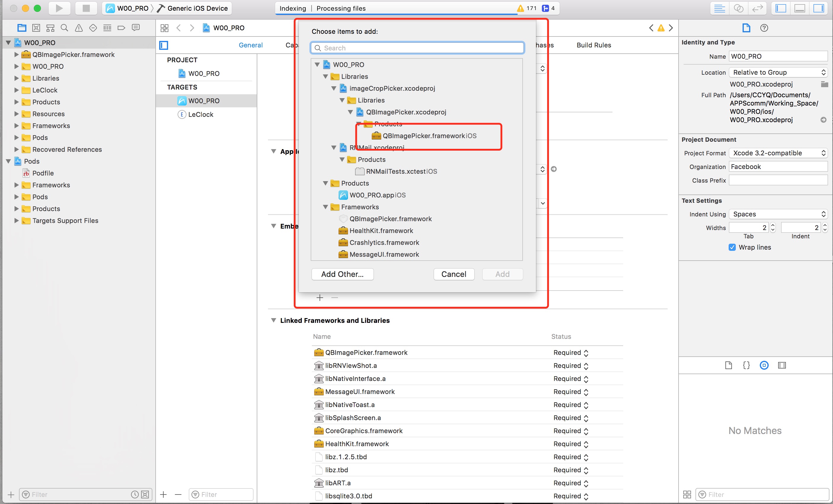This screenshot has height=504, width=833.
Task: Collapse imageCropPicker.xcodeproj in the dialog
Action: click(334, 88)
